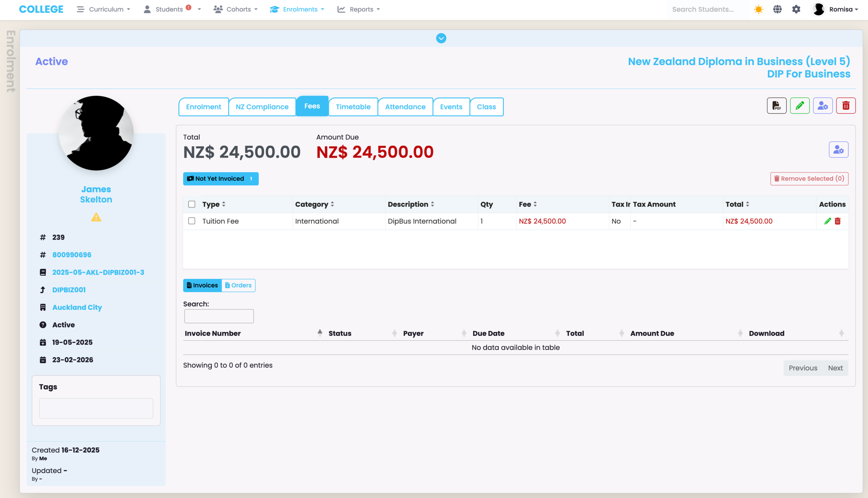Open the globe language icon
The width and height of the screenshot is (868, 498).
tap(777, 9)
